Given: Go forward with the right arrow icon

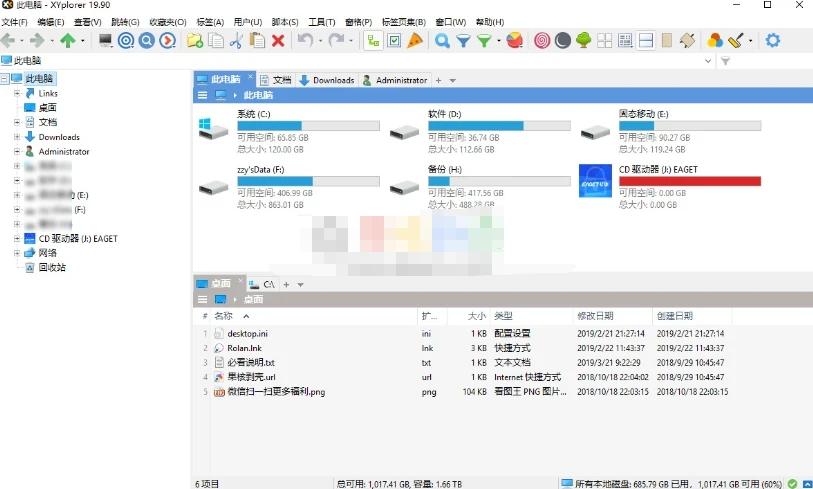Looking at the screenshot, I should click(37, 40).
